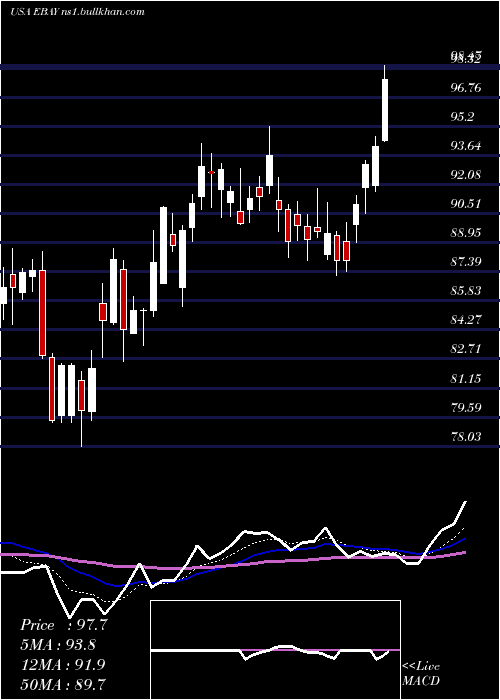Click the 'USA EBAY ns1.bullkhan.com' title text
The height and width of the screenshot is (700, 500).
tap(77, 12)
